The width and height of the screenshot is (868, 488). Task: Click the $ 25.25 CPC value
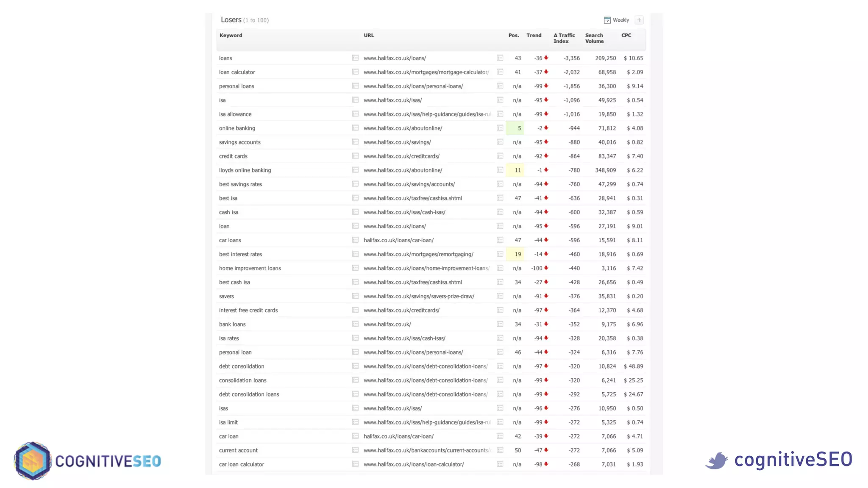pyautogui.click(x=633, y=380)
